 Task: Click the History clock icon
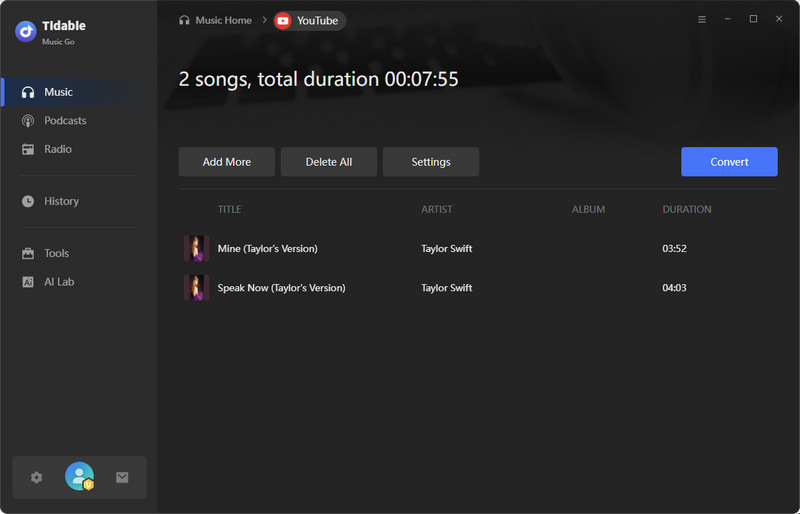tap(28, 202)
